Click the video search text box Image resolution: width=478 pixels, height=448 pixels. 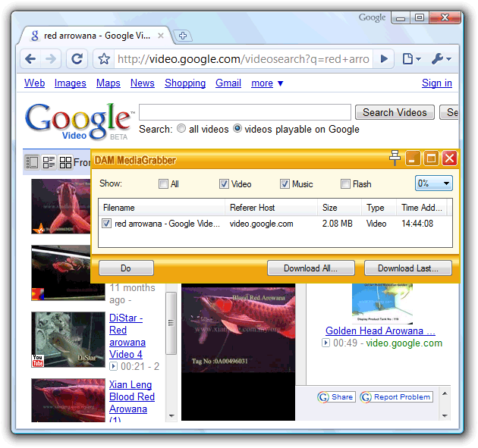[x=245, y=112]
